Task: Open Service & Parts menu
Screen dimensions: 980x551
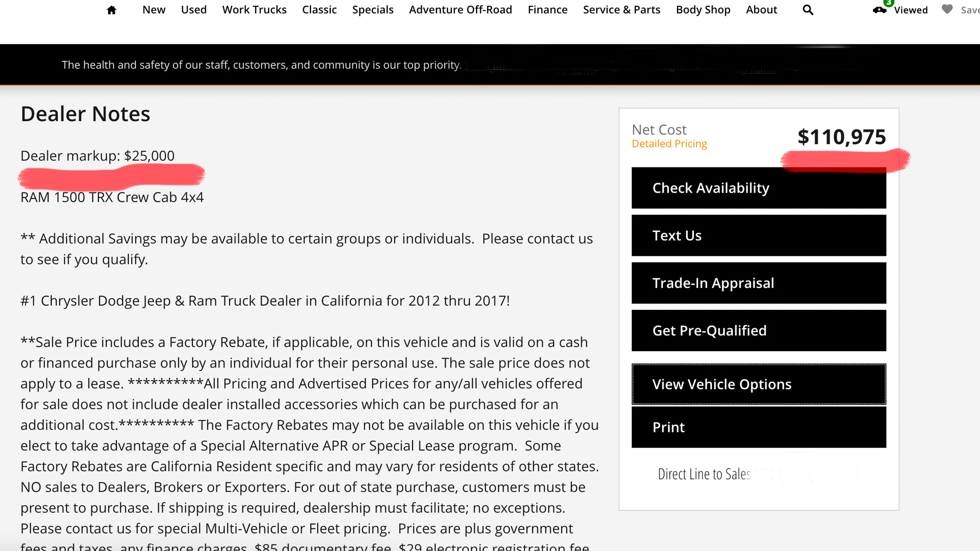Action: (622, 10)
